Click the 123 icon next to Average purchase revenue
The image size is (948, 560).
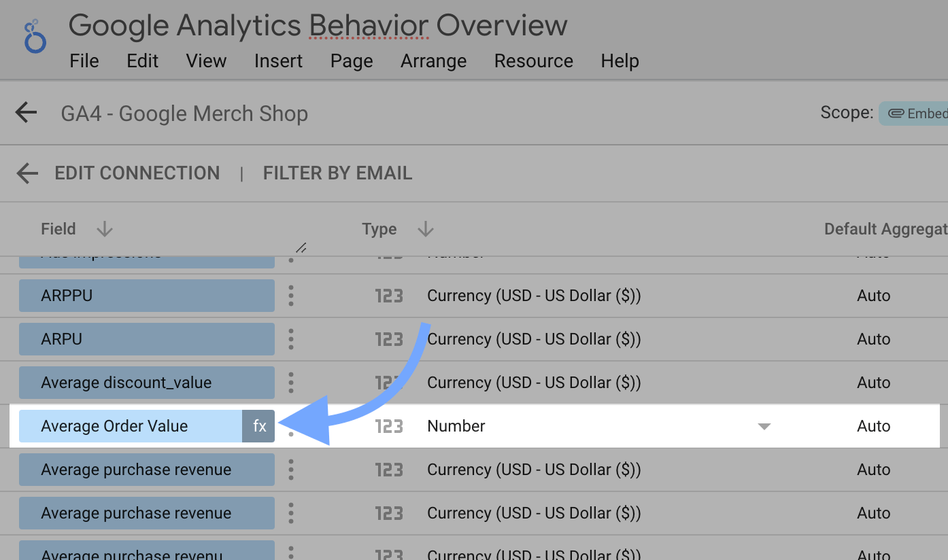click(x=388, y=470)
